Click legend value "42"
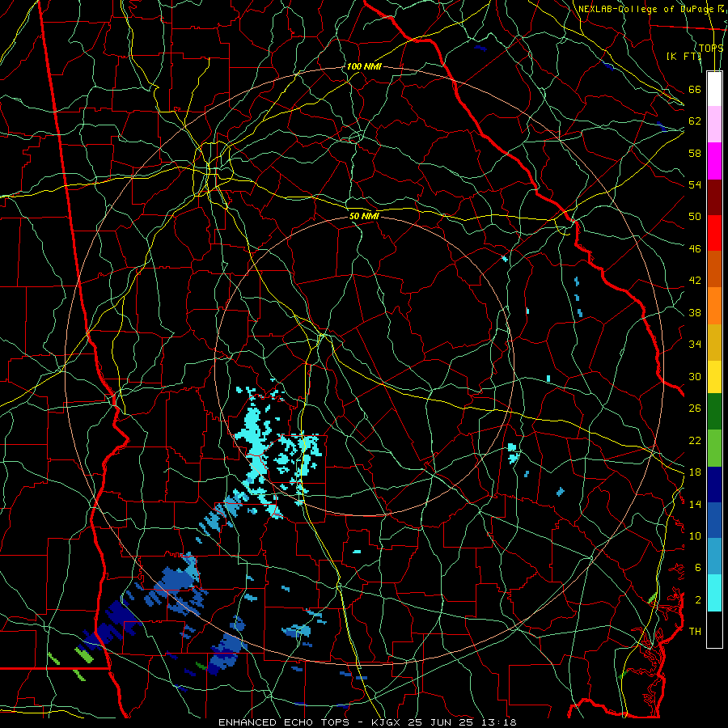The height and width of the screenshot is (728, 728). click(695, 281)
